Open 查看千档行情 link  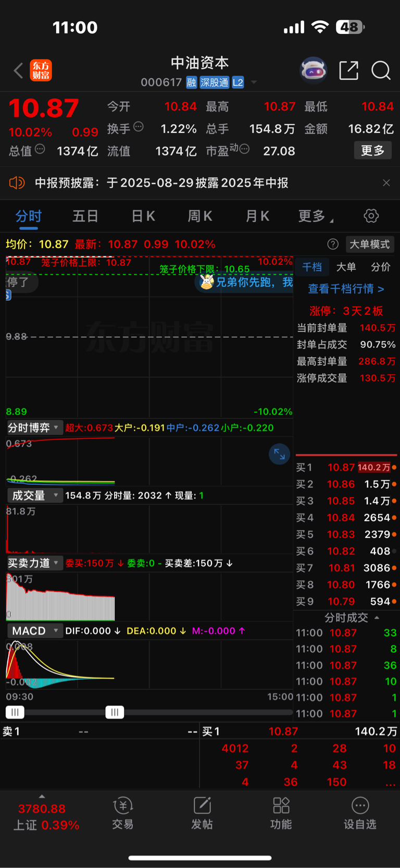coord(346,288)
